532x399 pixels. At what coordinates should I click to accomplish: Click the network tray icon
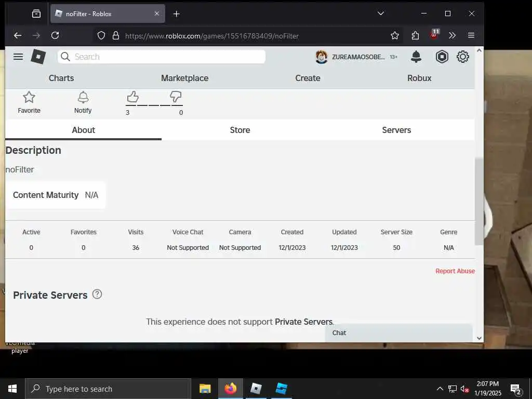[453, 389]
